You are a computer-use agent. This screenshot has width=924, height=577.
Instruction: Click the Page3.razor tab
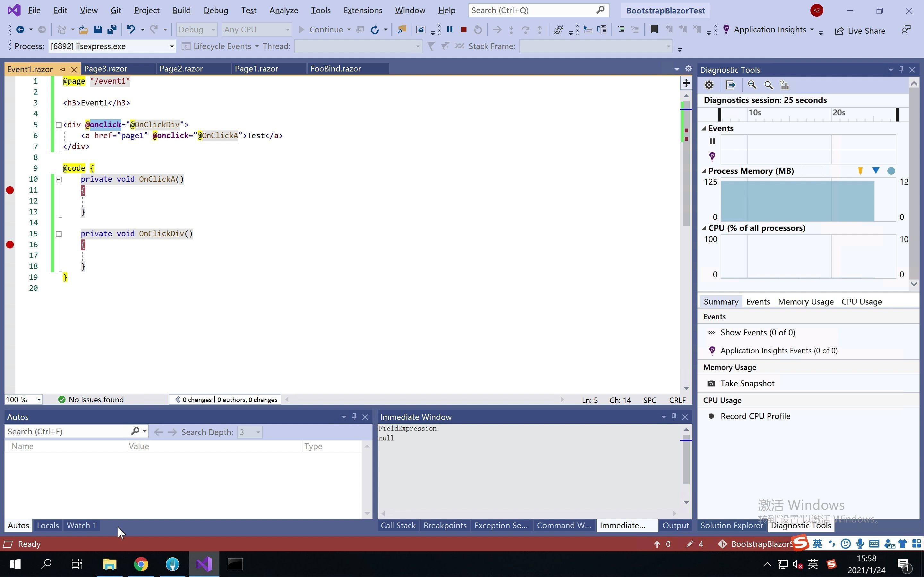(106, 69)
